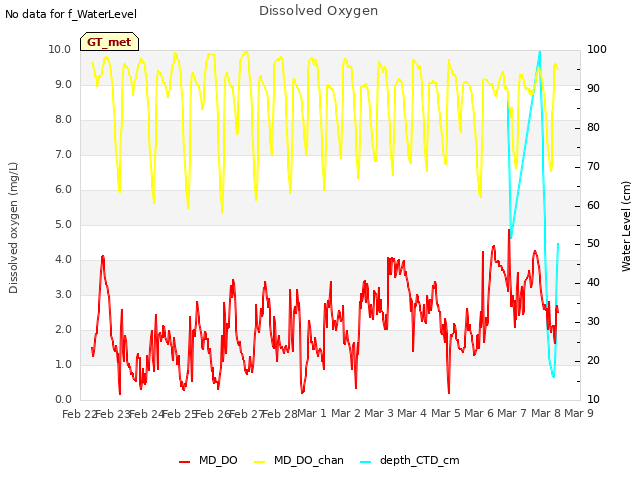Click the Mar 3 x-axis tick label
The image size is (640, 480).
coord(379,413)
